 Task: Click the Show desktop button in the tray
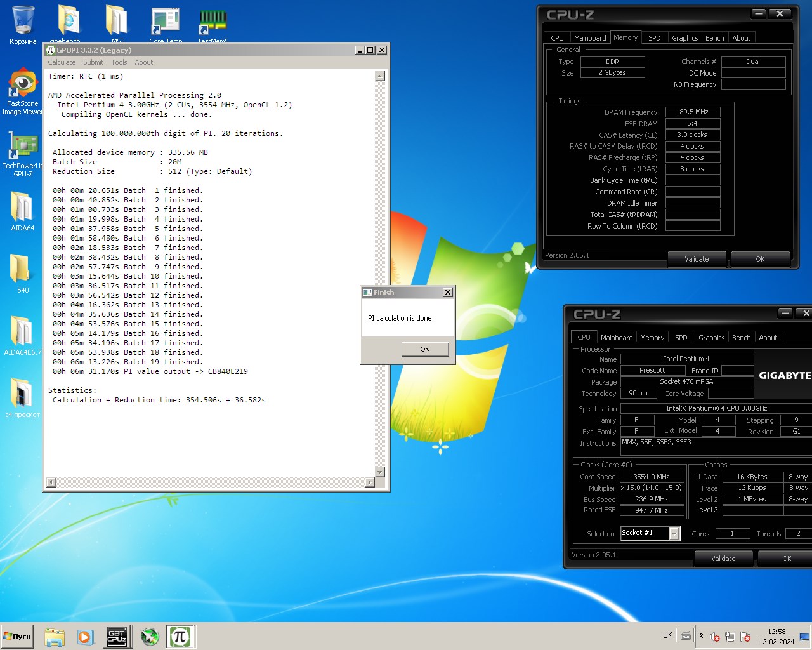coord(804,637)
